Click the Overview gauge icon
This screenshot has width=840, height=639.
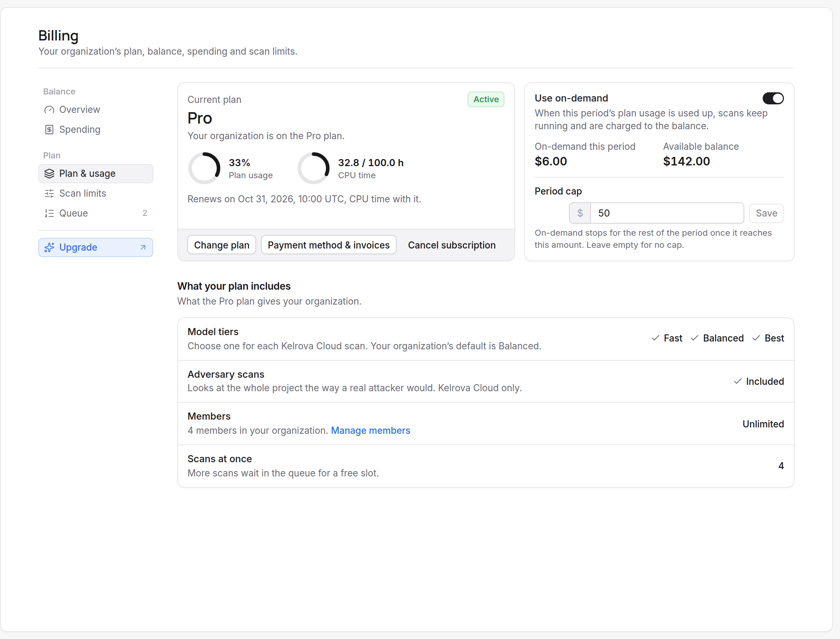point(49,110)
